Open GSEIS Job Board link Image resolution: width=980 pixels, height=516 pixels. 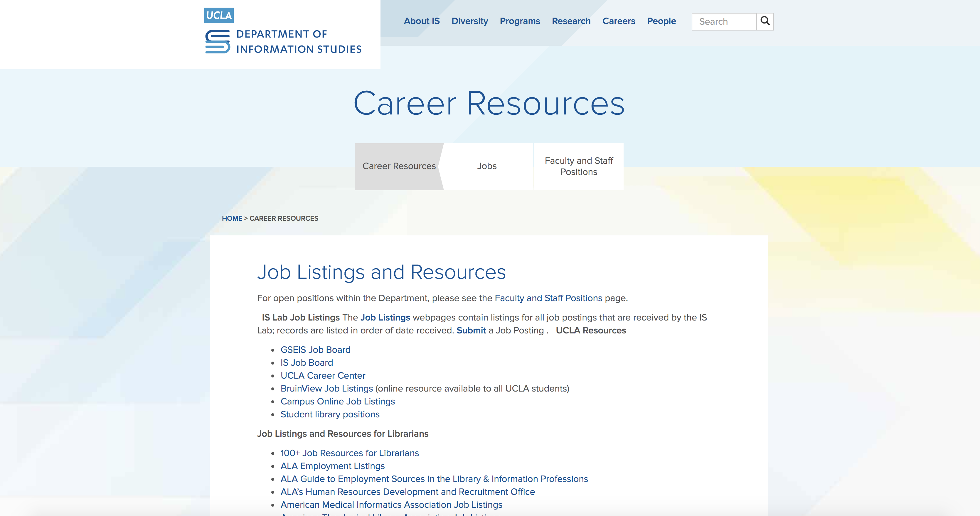(315, 350)
